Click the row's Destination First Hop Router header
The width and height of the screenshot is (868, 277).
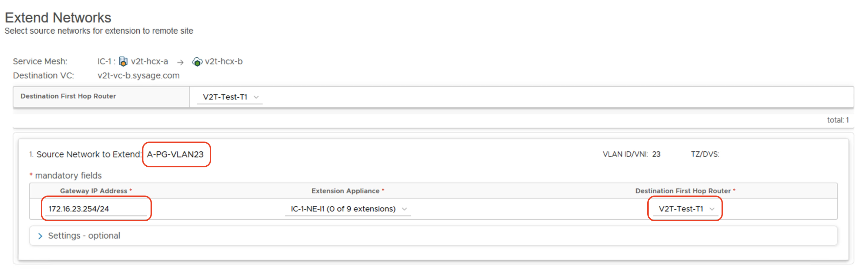683,191
